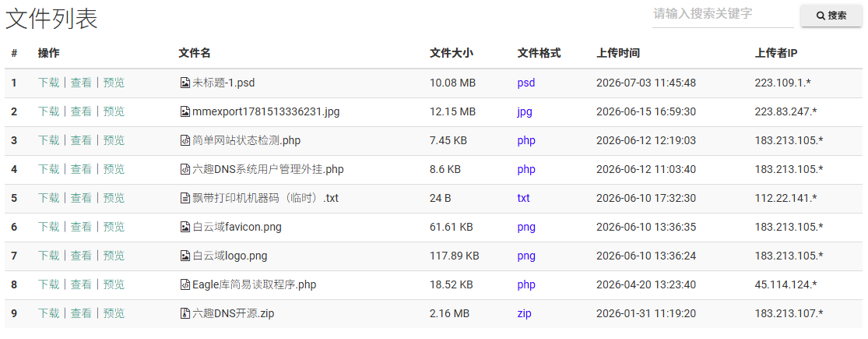
Task: Download the 飘带打印机机器码 txt file
Action: pos(49,198)
